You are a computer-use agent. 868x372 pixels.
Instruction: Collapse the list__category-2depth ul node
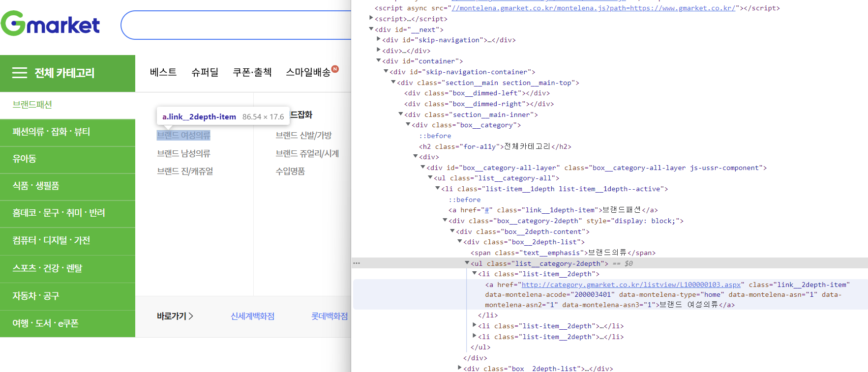(x=467, y=263)
